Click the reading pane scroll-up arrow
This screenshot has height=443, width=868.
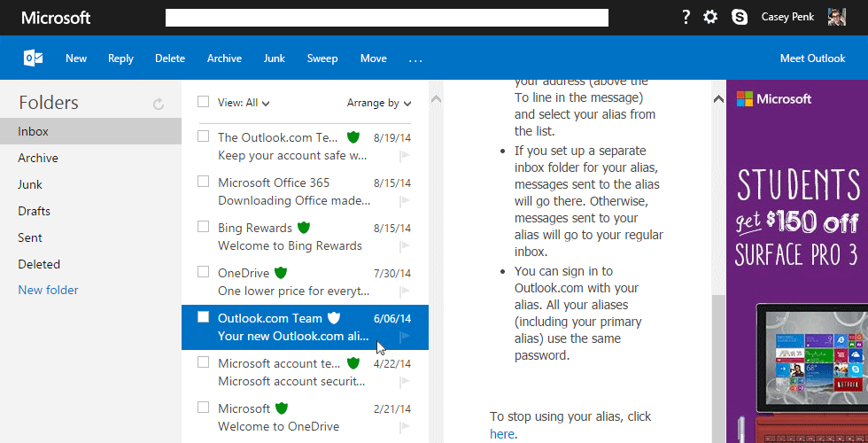(718, 99)
